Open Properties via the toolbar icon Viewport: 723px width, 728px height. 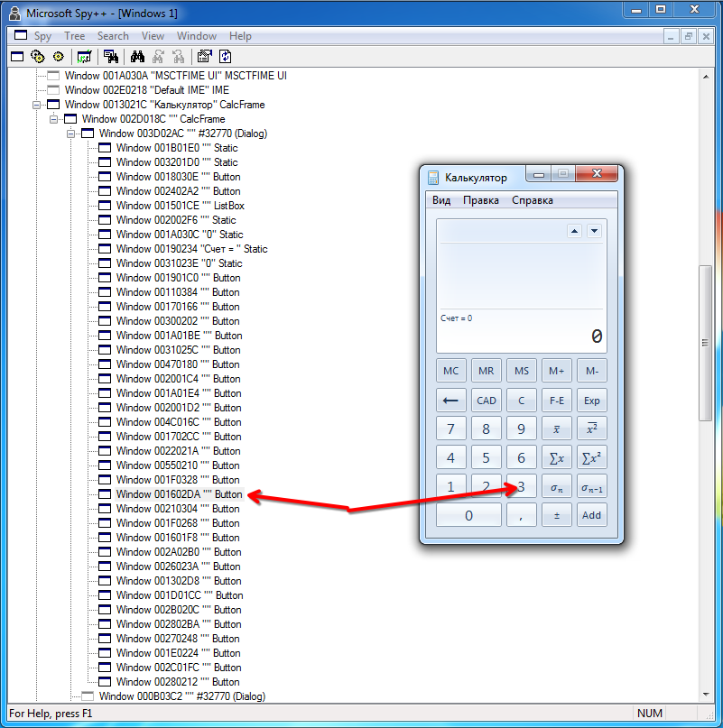coord(204,56)
